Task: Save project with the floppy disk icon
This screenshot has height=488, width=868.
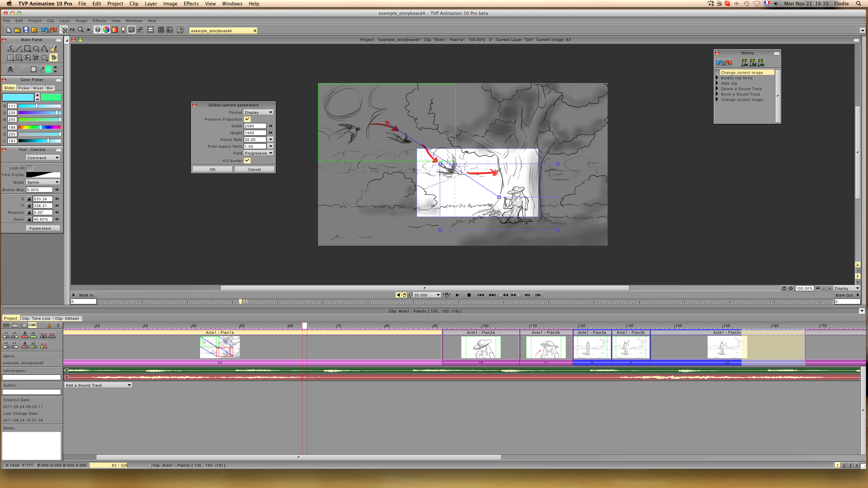Action: point(26,30)
